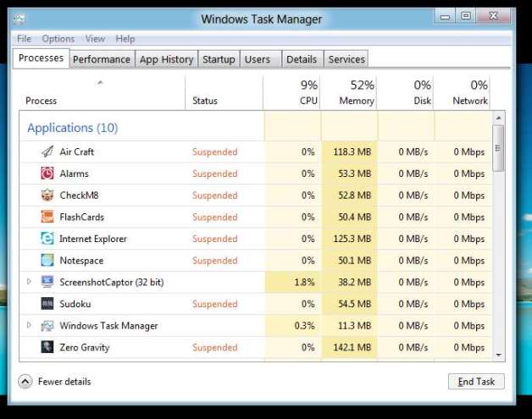The height and width of the screenshot is (419, 532).
Task: Open the View menu
Action: (95, 39)
